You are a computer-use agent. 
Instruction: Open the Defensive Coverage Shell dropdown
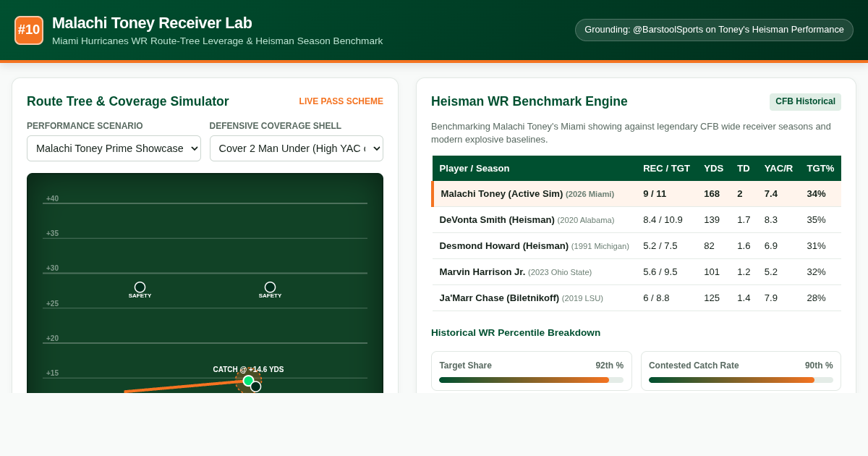pyautogui.click(x=297, y=148)
